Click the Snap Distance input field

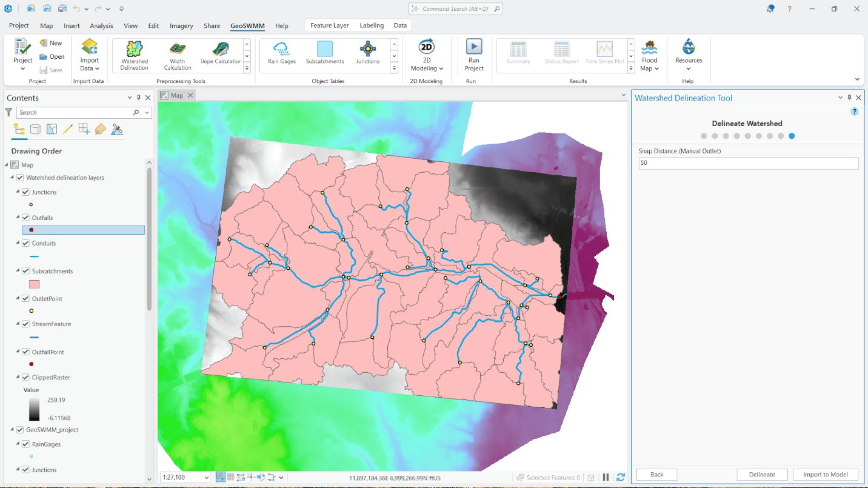point(748,163)
